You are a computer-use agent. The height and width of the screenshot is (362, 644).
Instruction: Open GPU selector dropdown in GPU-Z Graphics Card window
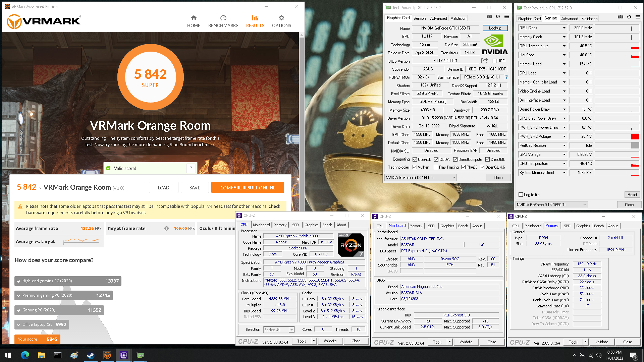tap(420, 178)
